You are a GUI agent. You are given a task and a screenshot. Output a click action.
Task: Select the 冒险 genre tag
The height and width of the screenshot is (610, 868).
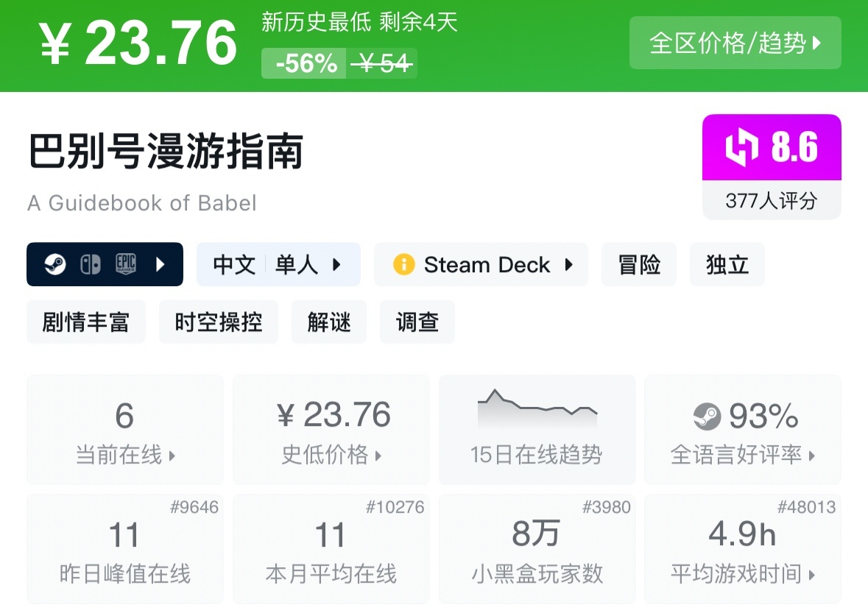(x=639, y=264)
